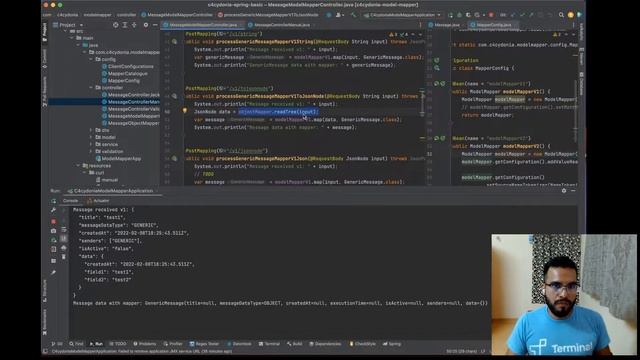Screen dimensions: 640x360
Task: Open Dependencies tool window
Action: (x=325, y=344)
